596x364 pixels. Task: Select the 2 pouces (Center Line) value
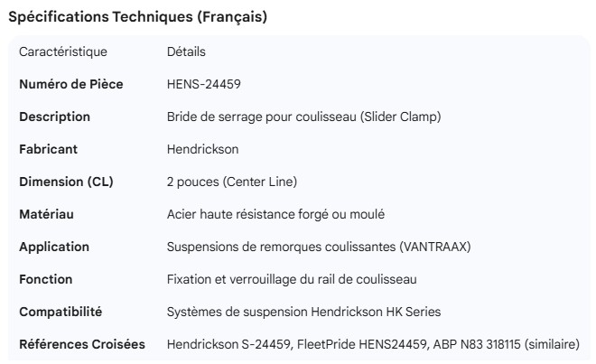click(232, 182)
